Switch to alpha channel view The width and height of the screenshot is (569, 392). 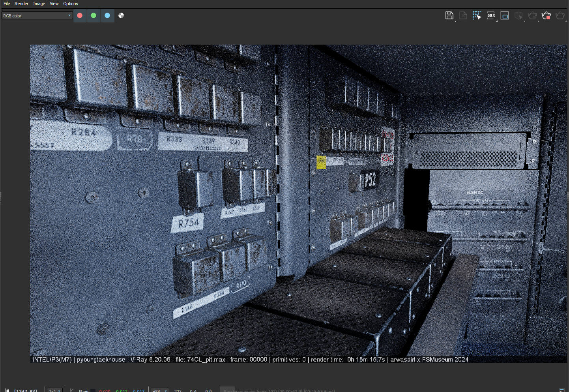point(121,15)
